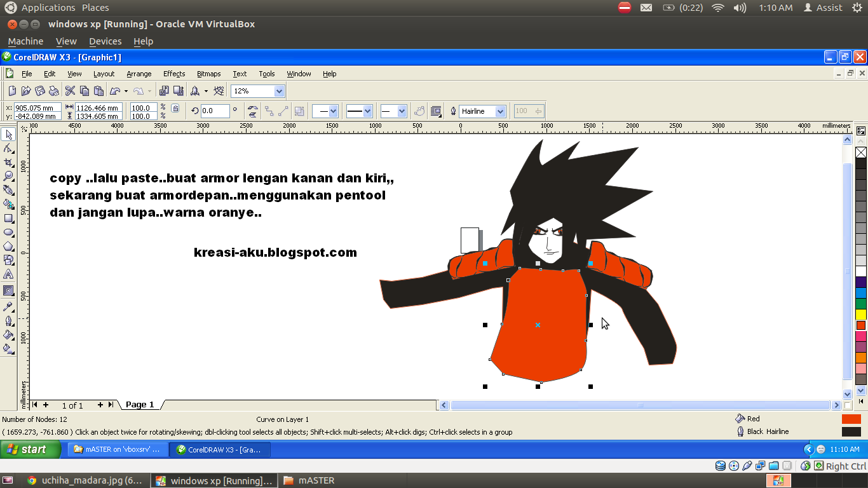This screenshot has width=868, height=488.
Task: Select the Interactive Fill tool
Action: pyautogui.click(x=8, y=348)
